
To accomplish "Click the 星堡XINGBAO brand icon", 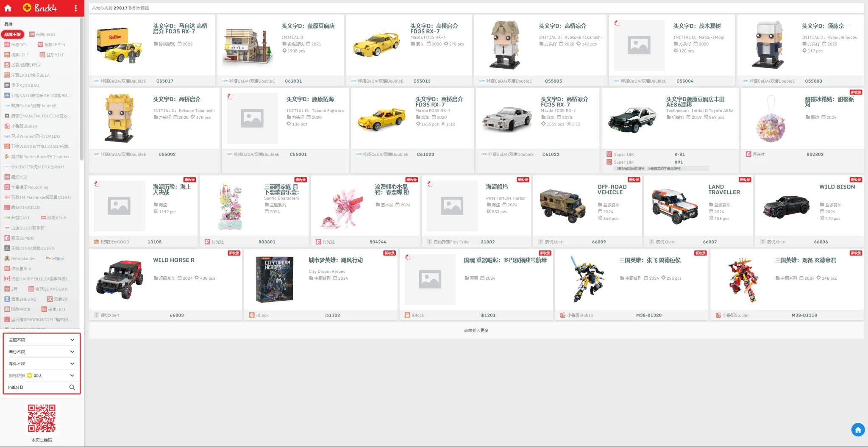I will click(7, 85).
